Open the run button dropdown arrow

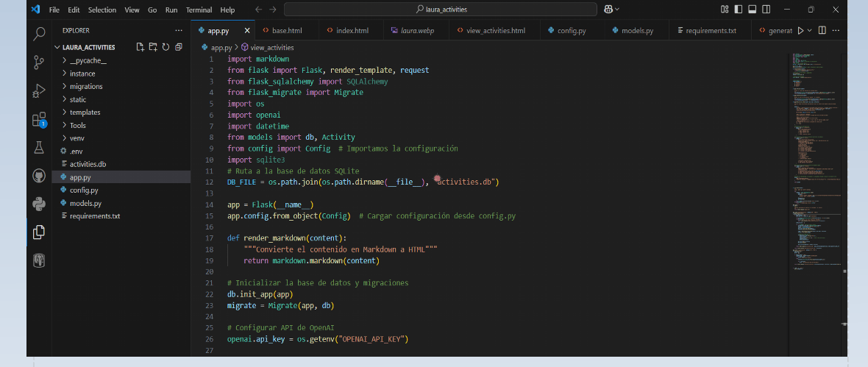coord(810,30)
